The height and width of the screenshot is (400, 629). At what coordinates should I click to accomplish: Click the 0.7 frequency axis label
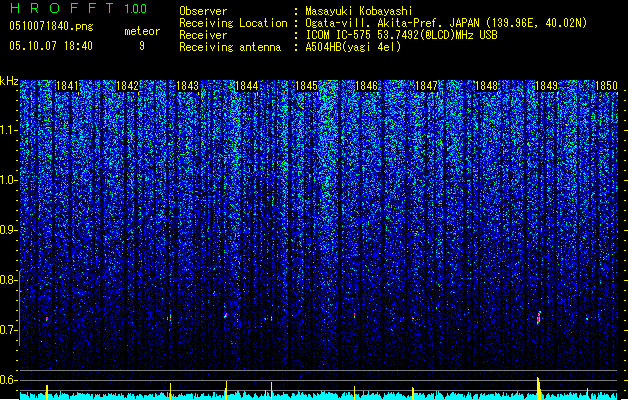(8, 330)
